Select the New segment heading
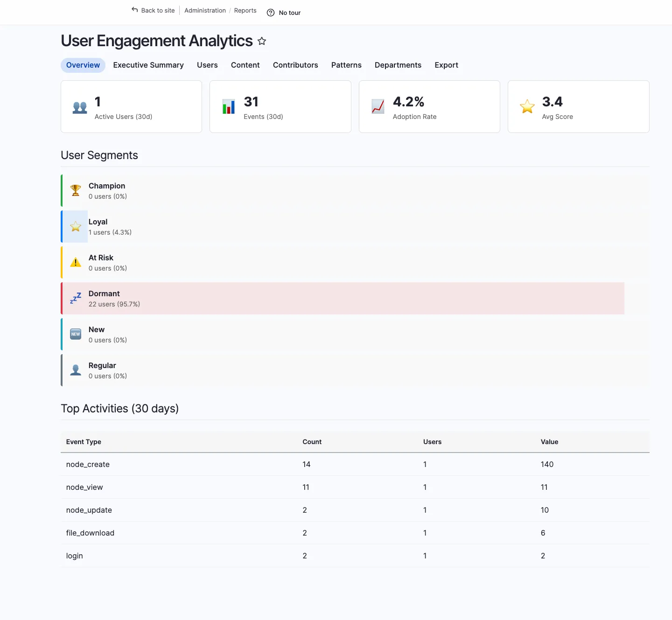The width and height of the screenshot is (672, 620). pos(97,329)
